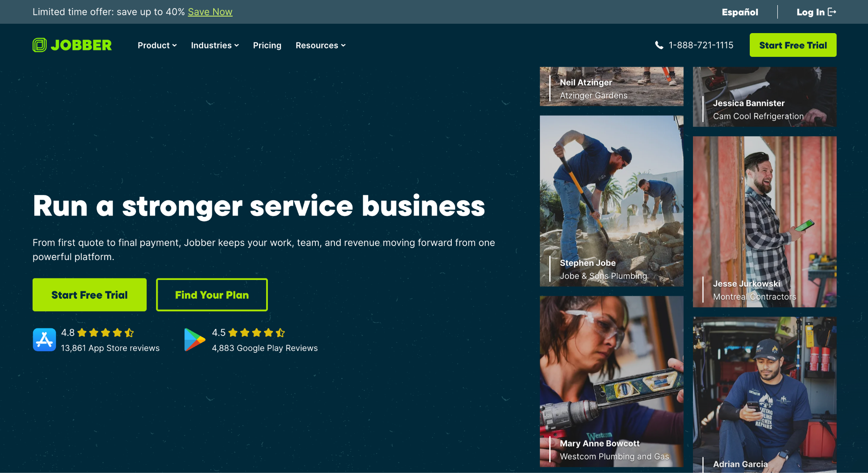Click the Westcom Plumbing and Gas caption
The image size is (868, 473).
pos(615,456)
